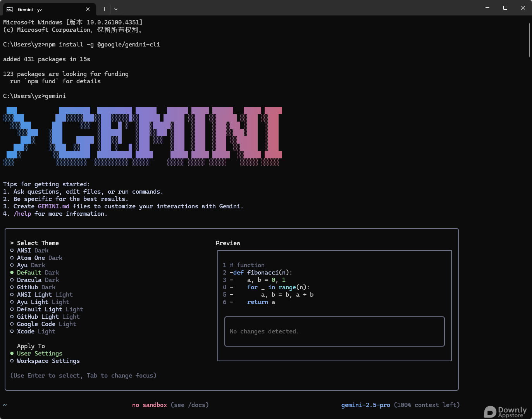Screen dimensions: 532x419
Task: Close the Gemini - yz tab
Action: 88,9
